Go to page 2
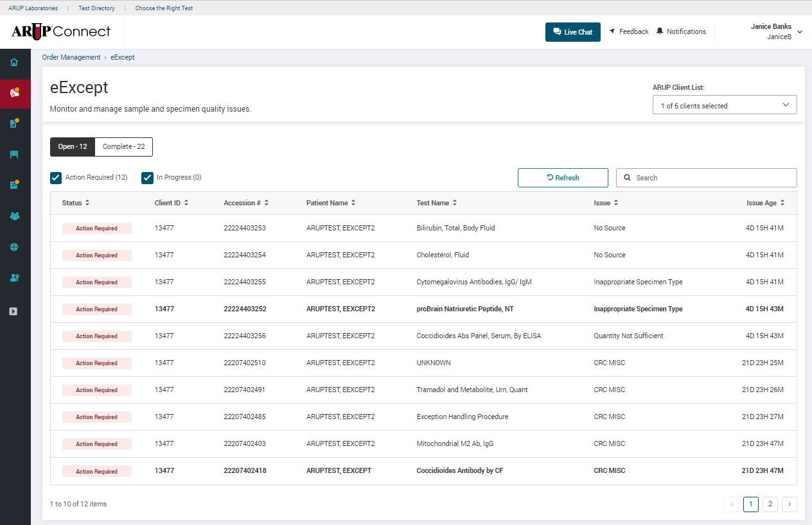Viewport: 812px width, 525px height. (770, 504)
